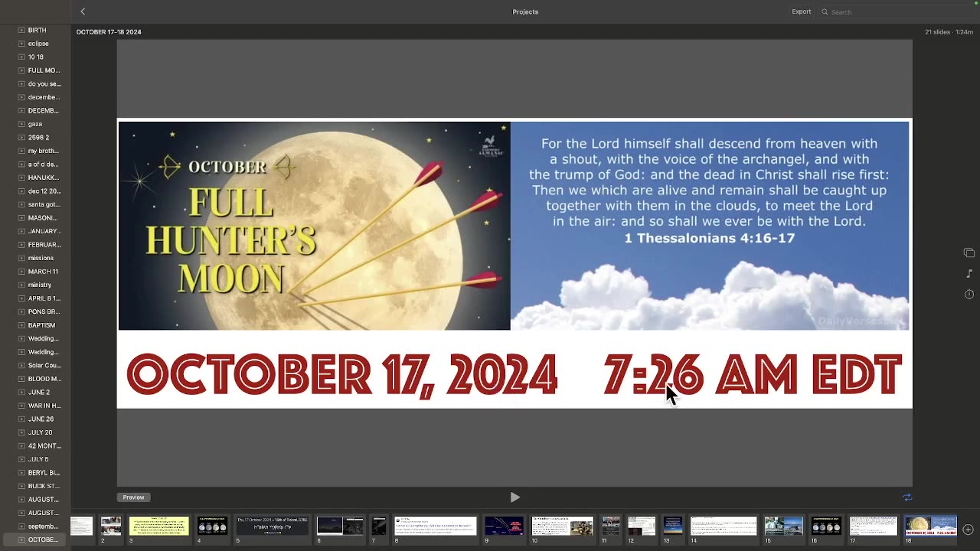Screen dimensions: 980x551
Task: Open the BAPTISM project
Action: pos(41,325)
